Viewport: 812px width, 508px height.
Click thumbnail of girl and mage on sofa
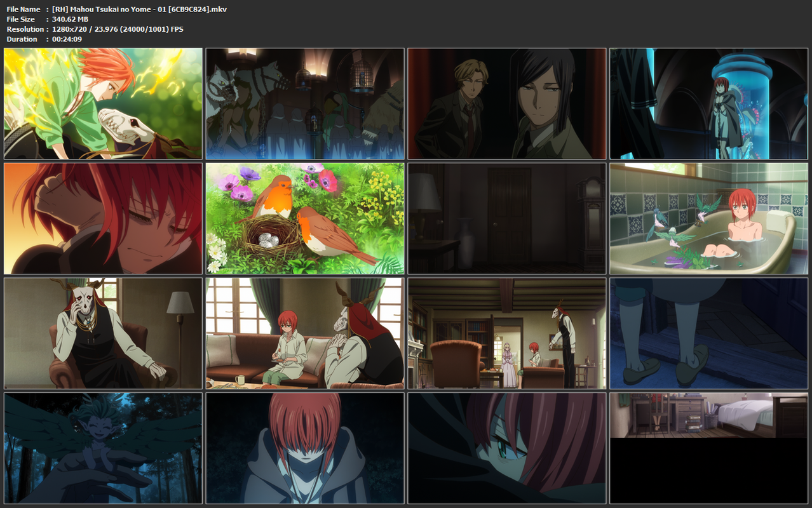(x=305, y=333)
